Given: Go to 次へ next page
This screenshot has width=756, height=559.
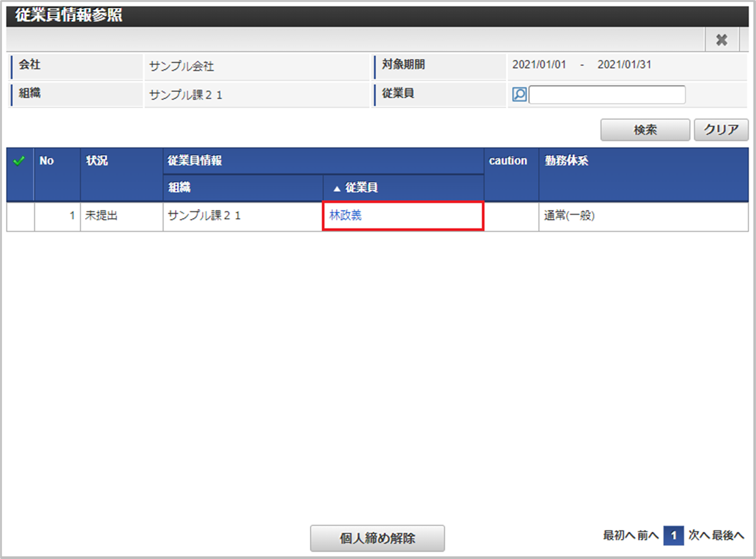Looking at the screenshot, I should click(x=699, y=535).
